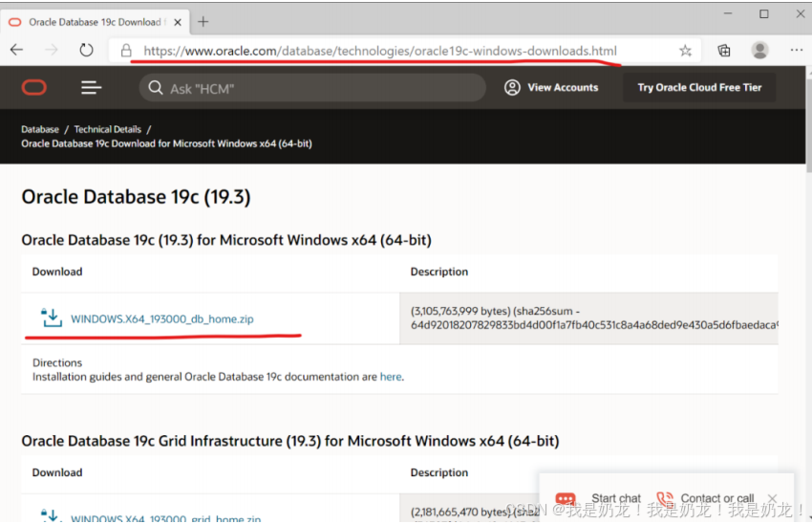Screen dimensions: 812x524
Task: Click first table's Description column header
Action: (439, 272)
